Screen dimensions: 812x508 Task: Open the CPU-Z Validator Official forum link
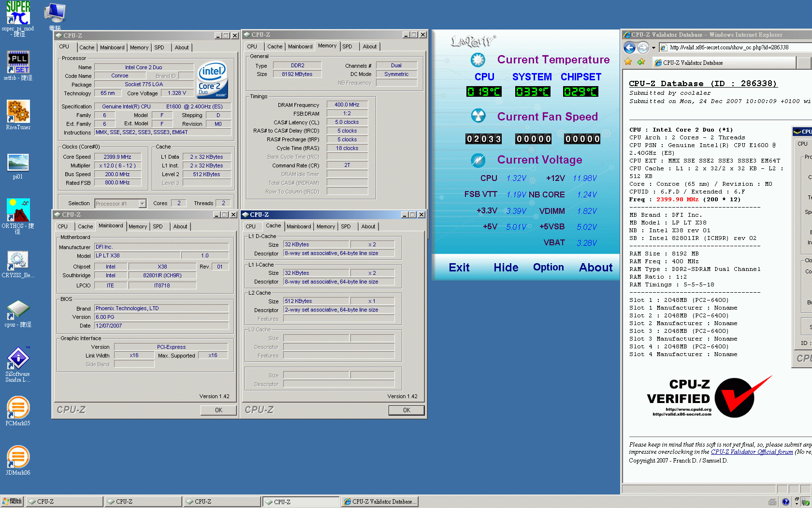pos(752,452)
